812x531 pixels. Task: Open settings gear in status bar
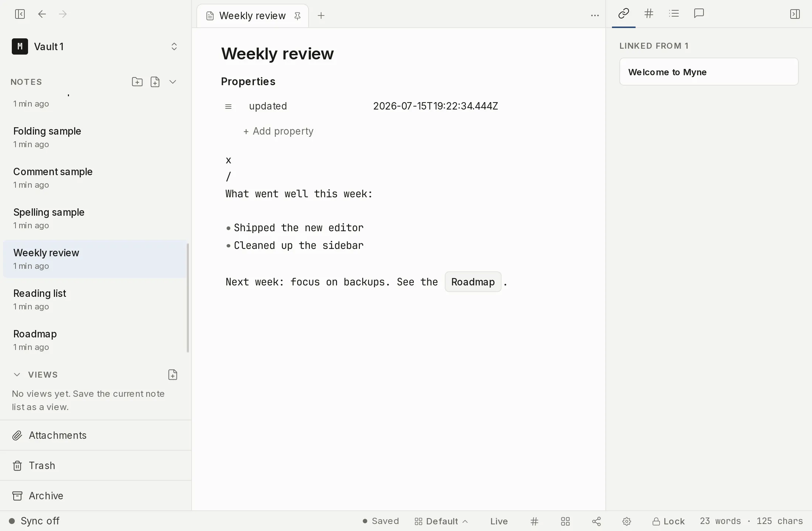[627, 521]
